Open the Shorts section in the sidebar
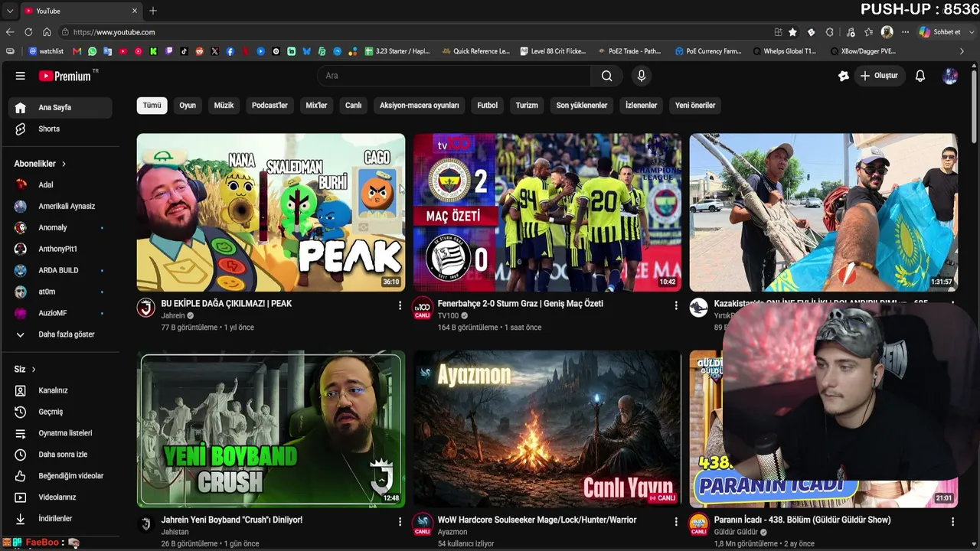The height and width of the screenshot is (551, 980). [x=60, y=129]
